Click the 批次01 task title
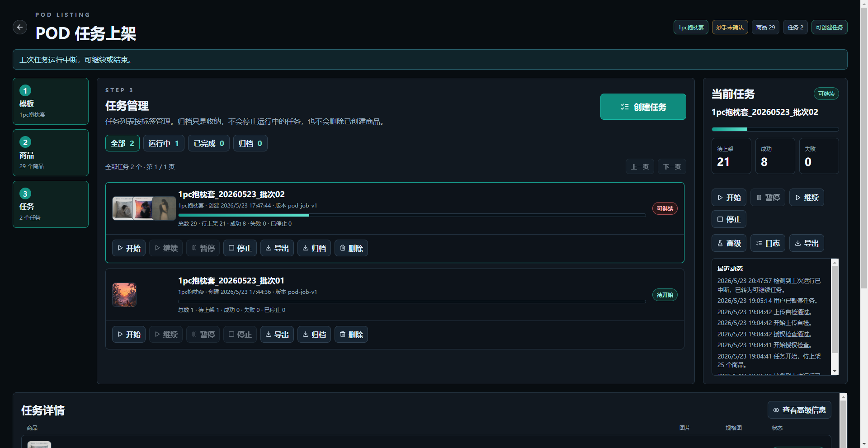Viewport: 868px width, 448px height. 231,281
